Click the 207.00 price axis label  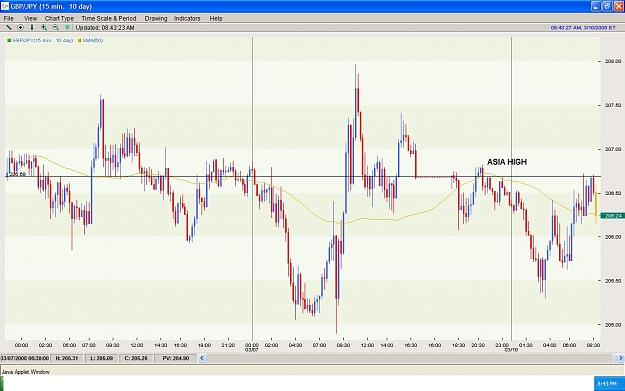[613, 149]
